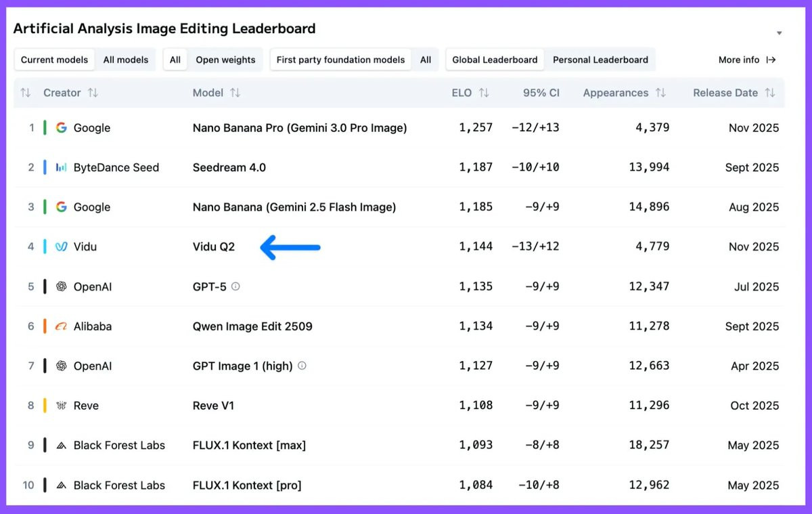
Task: Click the FLUX.1 Kontext [max] model name
Action: pyautogui.click(x=249, y=446)
